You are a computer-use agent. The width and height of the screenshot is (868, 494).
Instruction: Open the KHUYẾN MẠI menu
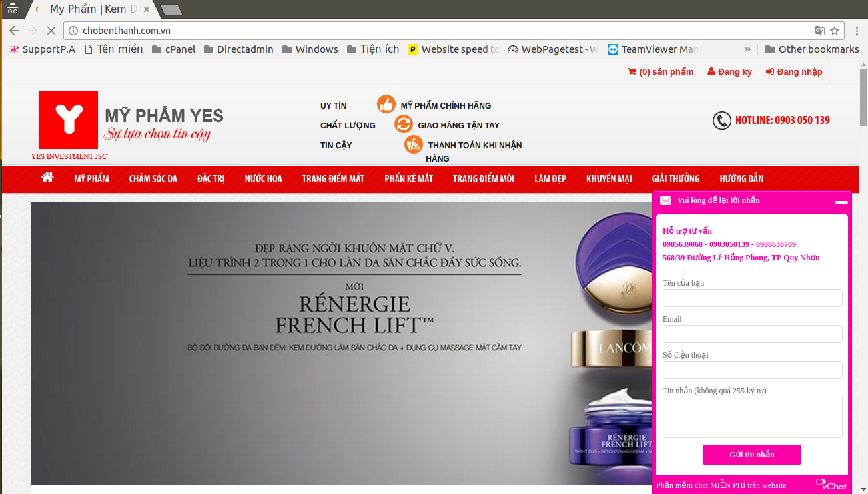coord(609,179)
